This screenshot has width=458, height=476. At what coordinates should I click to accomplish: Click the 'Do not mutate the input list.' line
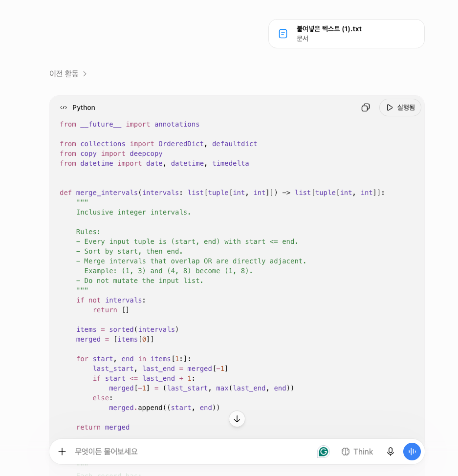[x=140, y=281]
